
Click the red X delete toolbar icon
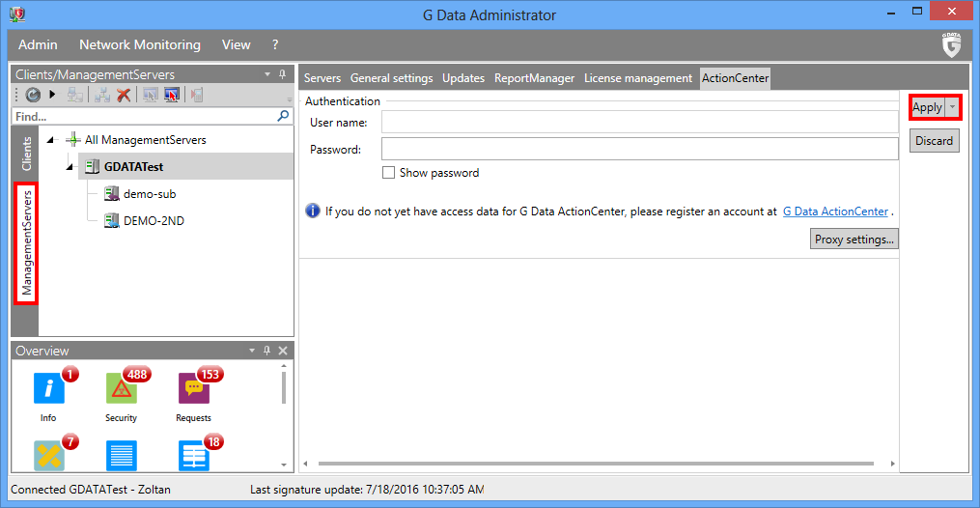click(124, 95)
